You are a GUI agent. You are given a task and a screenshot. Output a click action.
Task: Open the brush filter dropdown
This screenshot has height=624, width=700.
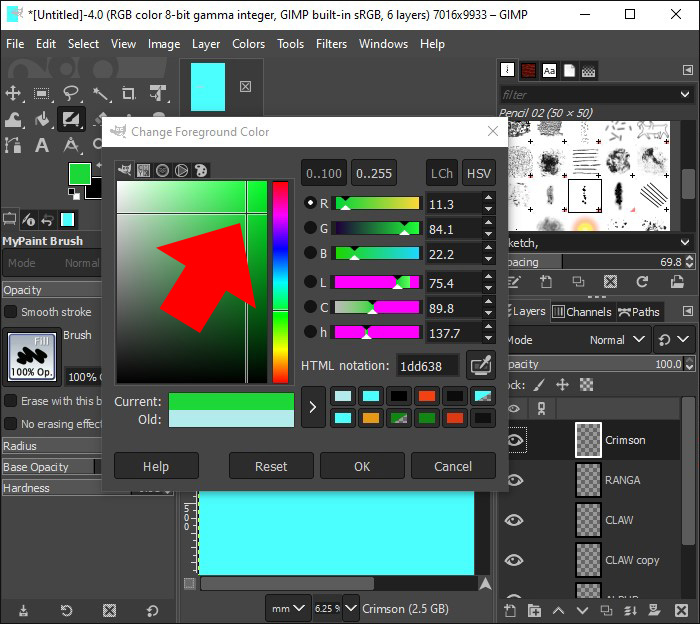tap(684, 95)
